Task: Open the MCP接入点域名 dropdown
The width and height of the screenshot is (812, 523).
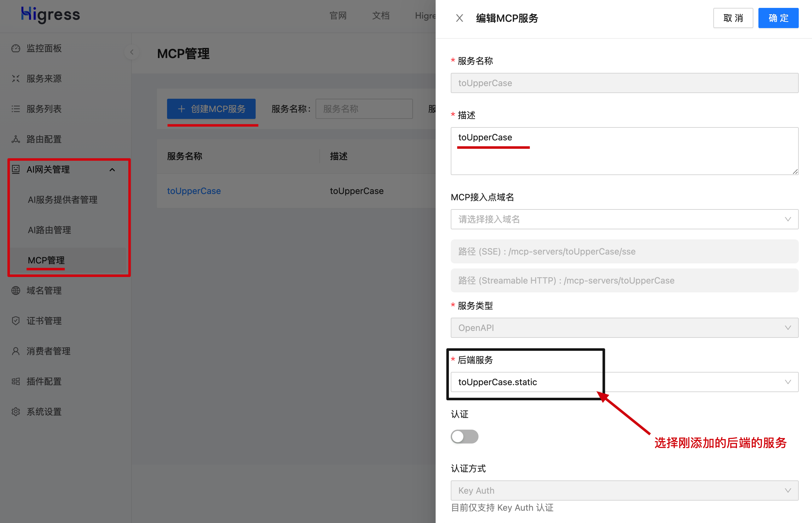Action: pos(624,219)
